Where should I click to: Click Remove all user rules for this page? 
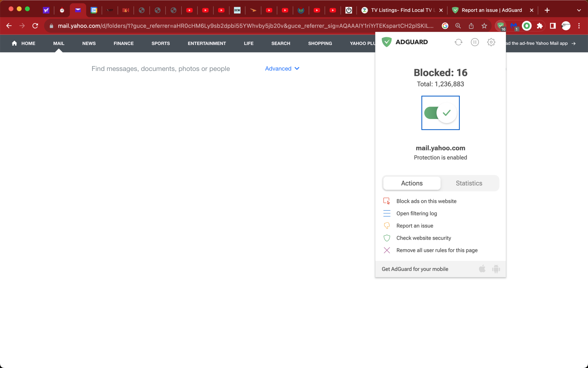point(387,250)
